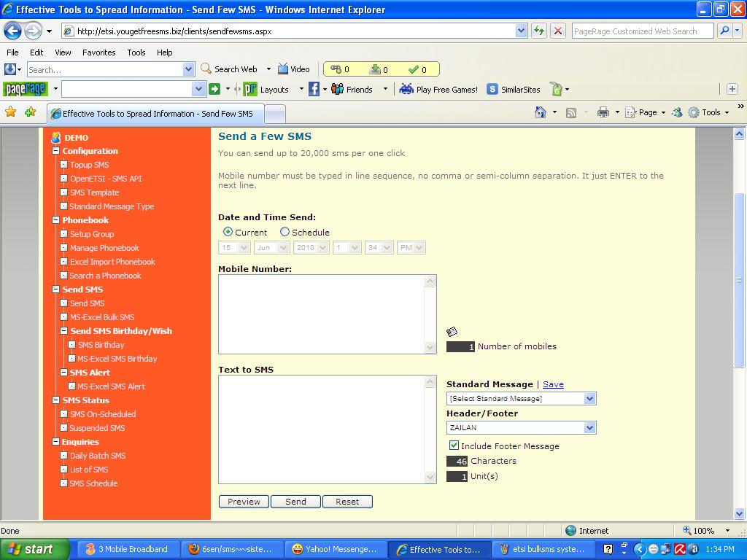Image resolution: width=747 pixels, height=560 pixels.
Task: Click the PageRage logo icon
Action: 26,89
